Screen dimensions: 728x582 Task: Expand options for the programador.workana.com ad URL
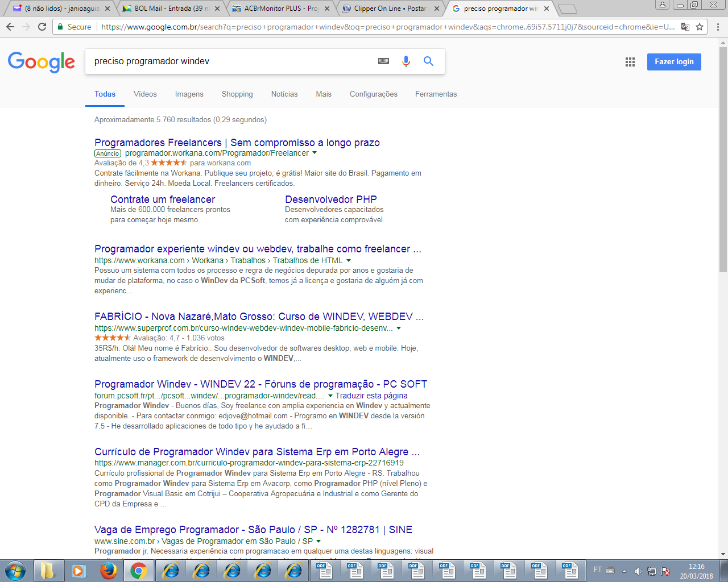[x=315, y=153]
